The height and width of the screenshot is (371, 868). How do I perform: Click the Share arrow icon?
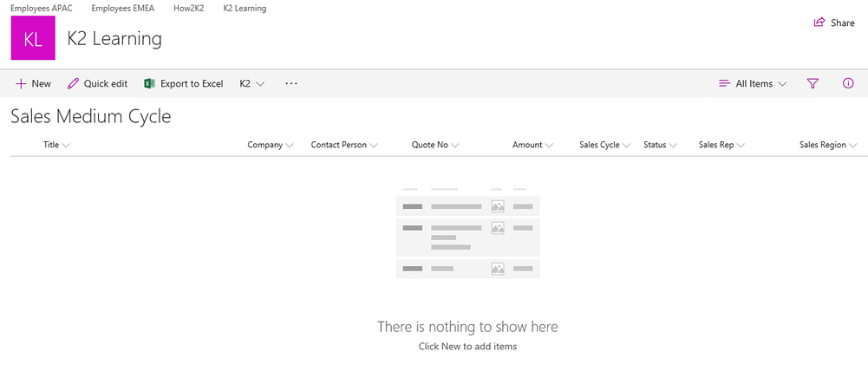point(819,23)
